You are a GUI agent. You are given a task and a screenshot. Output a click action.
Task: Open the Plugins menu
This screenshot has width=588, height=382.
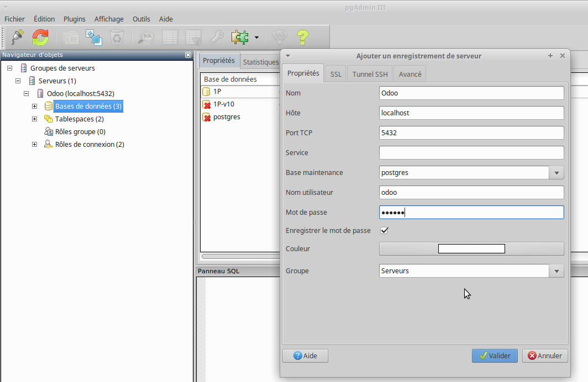74,19
